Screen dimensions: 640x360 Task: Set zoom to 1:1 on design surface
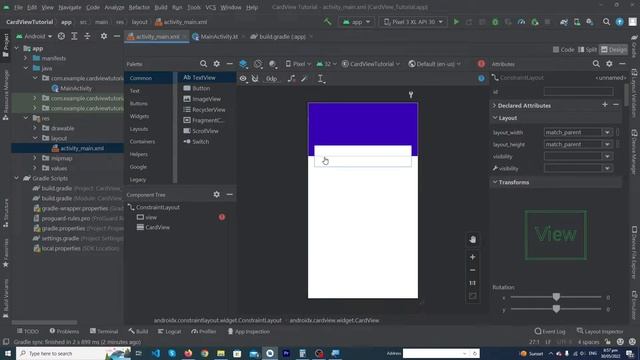click(x=472, y=283)
